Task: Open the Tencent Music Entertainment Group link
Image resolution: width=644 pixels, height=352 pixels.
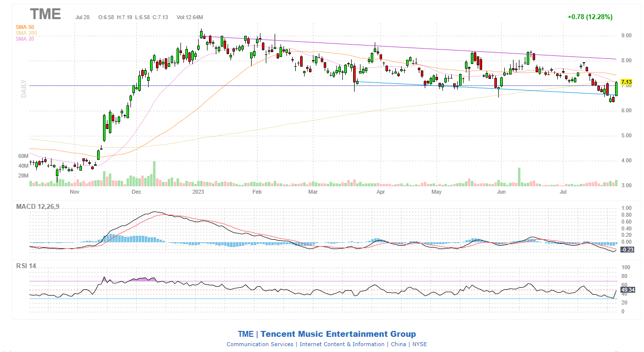Action: click(x=337, y=334)
